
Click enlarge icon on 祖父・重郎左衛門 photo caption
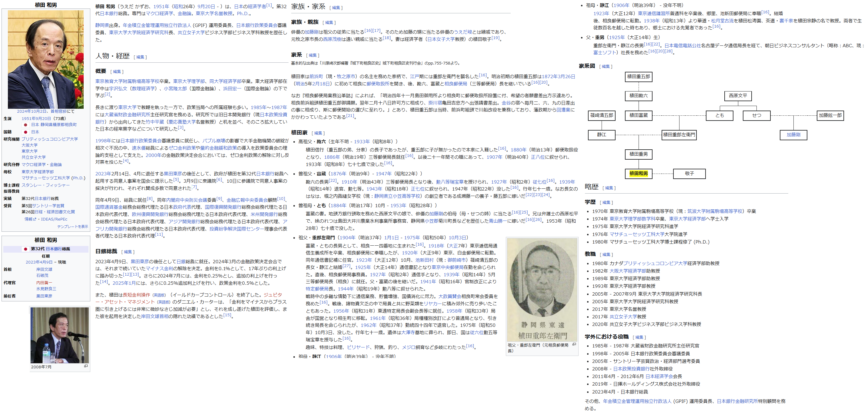(574, 345)
